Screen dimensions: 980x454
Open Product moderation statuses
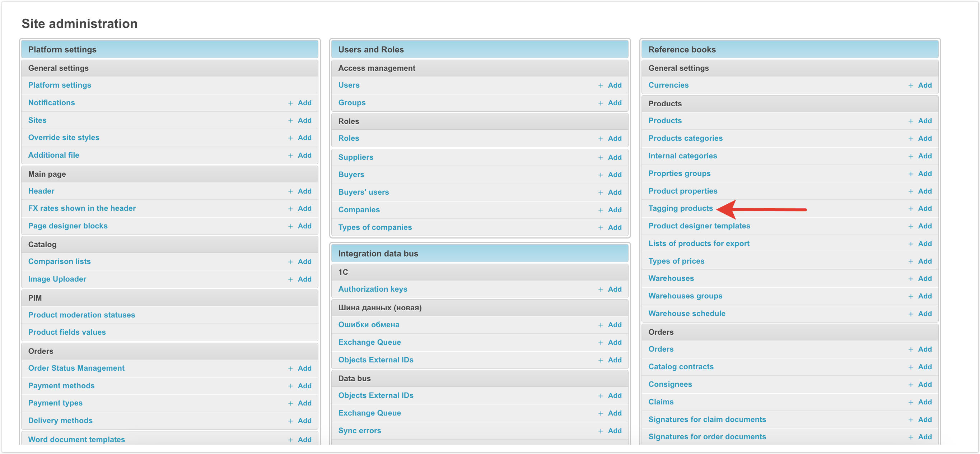[81, 315]
